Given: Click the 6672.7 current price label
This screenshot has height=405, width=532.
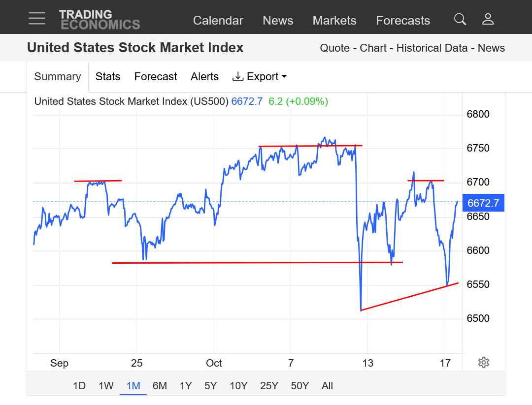Looking at the screenshot, I should 483,203.
